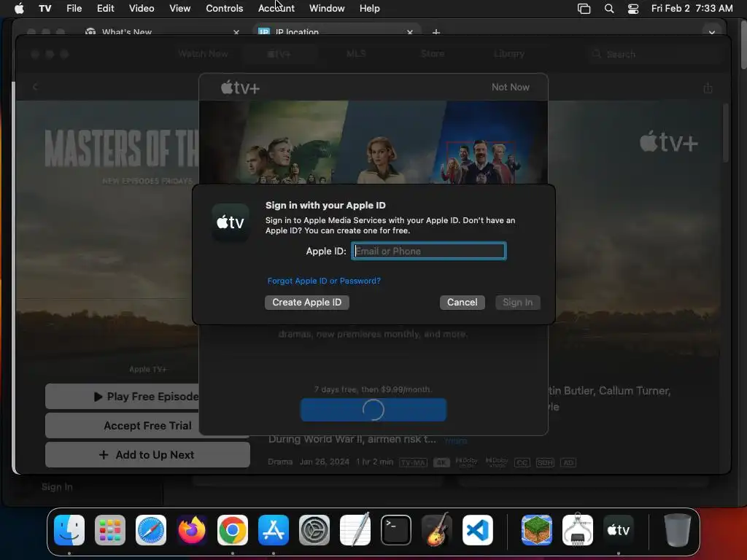Open Google Chrome from the Dock
Viewport: 747px width, 560px height.
point(233,530)
